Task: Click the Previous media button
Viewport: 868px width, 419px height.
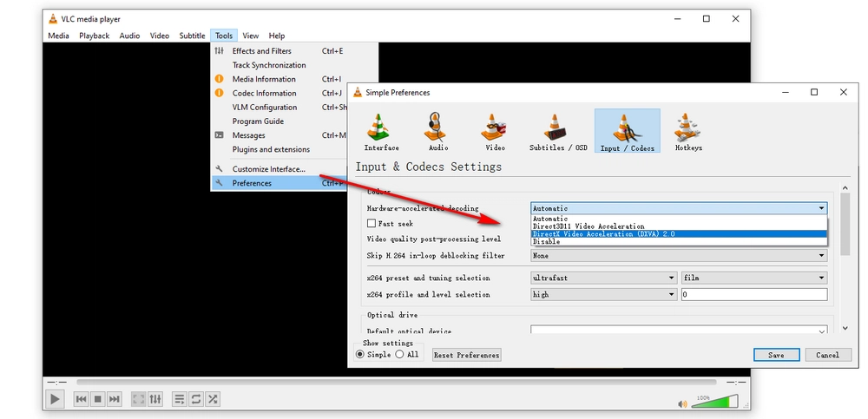Action: point(82,398)
